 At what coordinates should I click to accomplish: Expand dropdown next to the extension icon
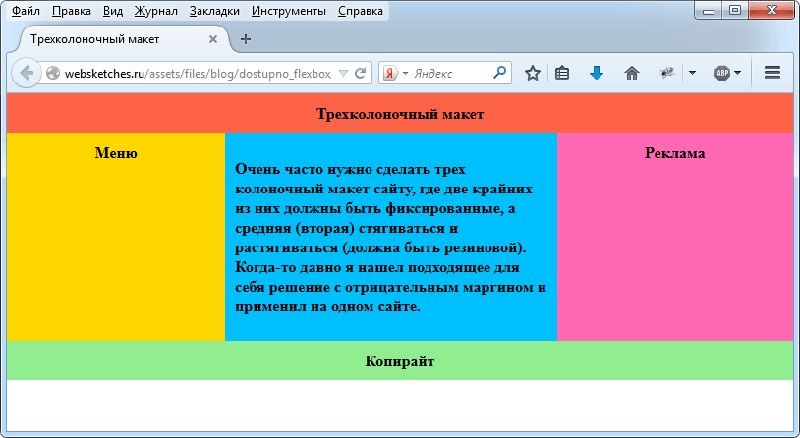(x=692, y=74)
